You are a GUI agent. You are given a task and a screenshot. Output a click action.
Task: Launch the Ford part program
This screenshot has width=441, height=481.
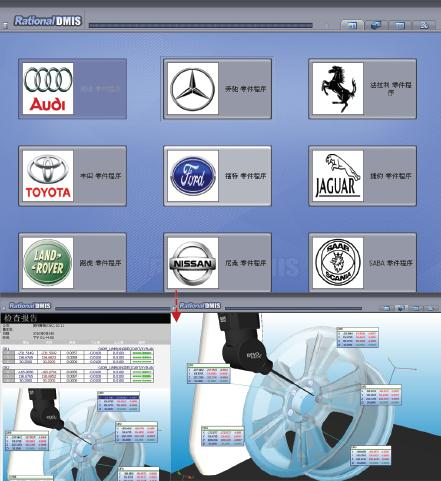pyautogui.click(x=217, y=176)
